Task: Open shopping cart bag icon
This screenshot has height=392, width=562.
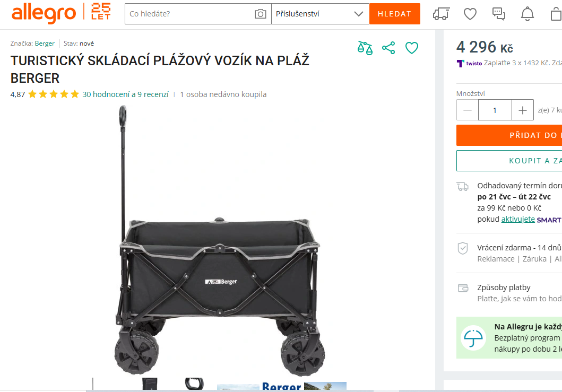Action: click(556, 14)
